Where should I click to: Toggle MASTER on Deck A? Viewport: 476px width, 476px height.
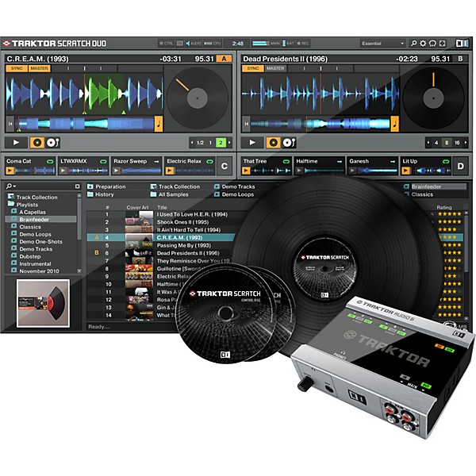point(39,68)
